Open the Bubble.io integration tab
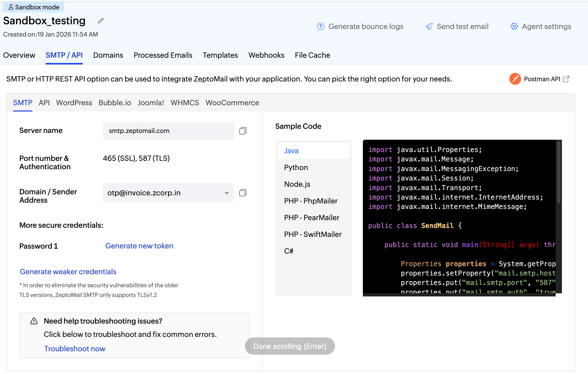 tap(115, 103)
